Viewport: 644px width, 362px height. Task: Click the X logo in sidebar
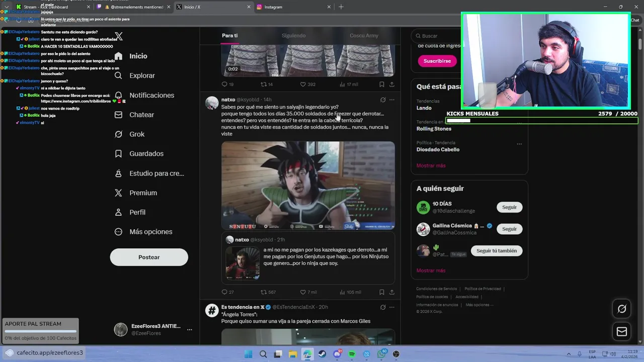[119, 36]
